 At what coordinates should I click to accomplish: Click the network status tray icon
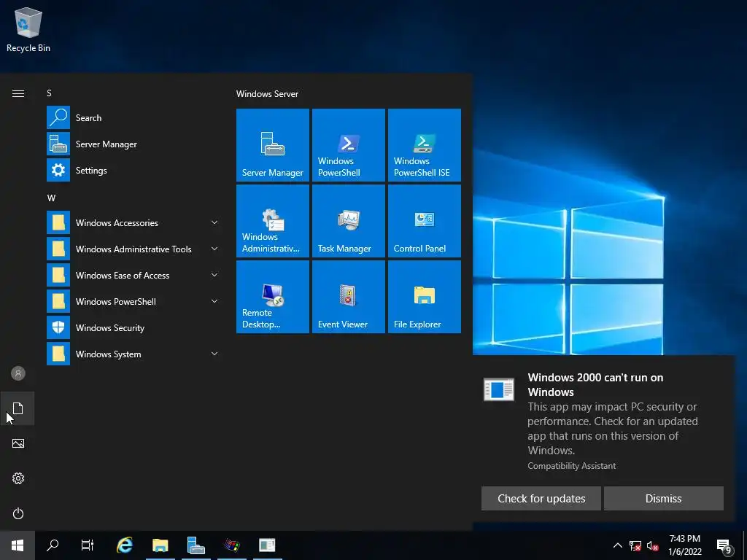(635, 545)
